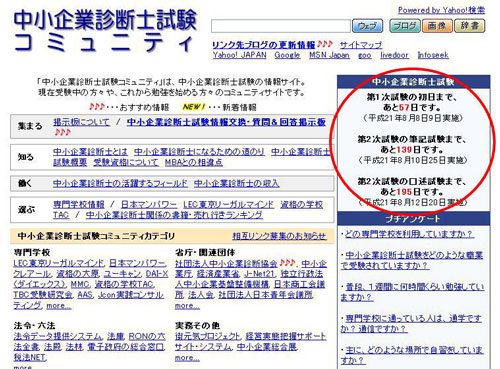Viewport: 500px width, 369px height.
Task: Open 中小企業診断士の収入 link
Action: pyautogui.click(x=237, y=183)
